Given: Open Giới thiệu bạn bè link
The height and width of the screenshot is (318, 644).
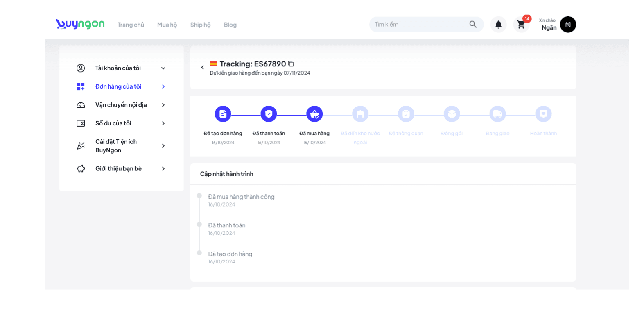Looking at the screenshot, I should (118, 168).
